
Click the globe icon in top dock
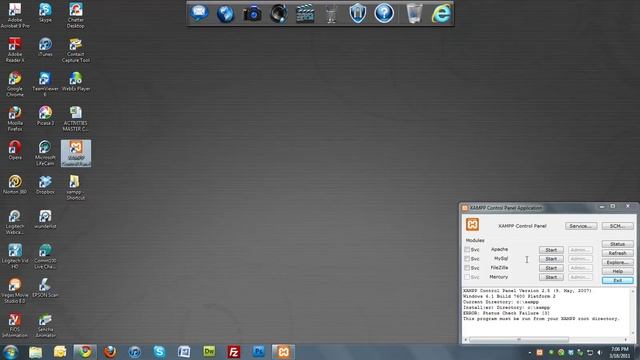(x=225, y=13)
